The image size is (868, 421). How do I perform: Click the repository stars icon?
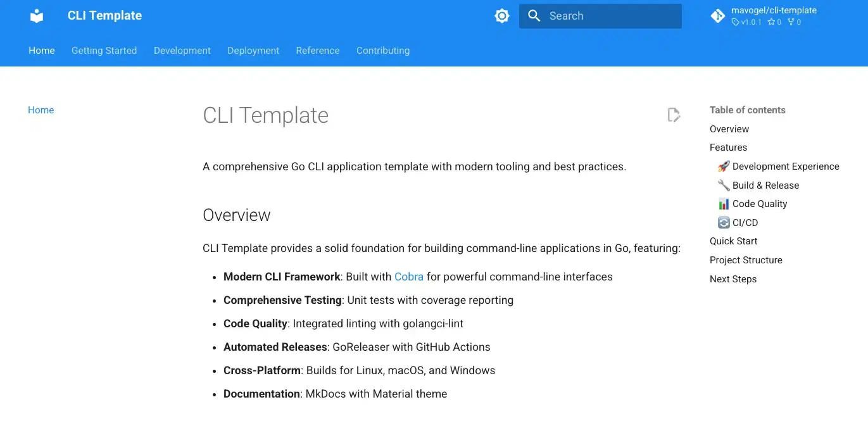pos(771,22)
